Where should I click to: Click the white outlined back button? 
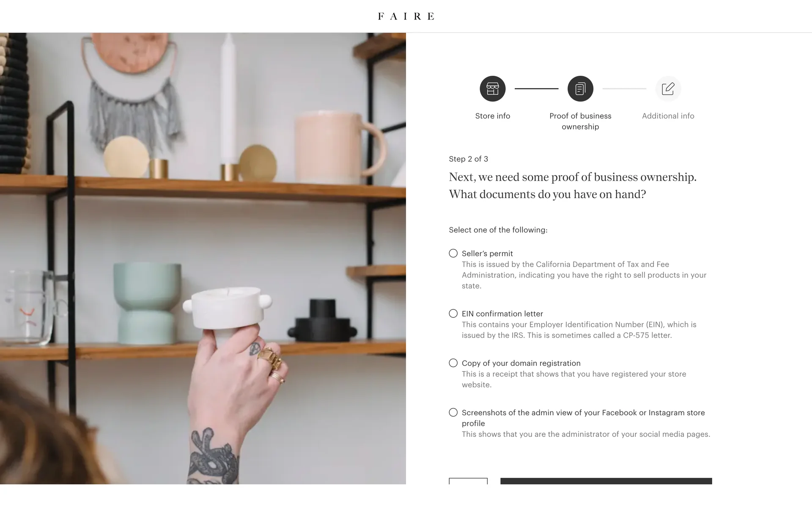(468, 481)
